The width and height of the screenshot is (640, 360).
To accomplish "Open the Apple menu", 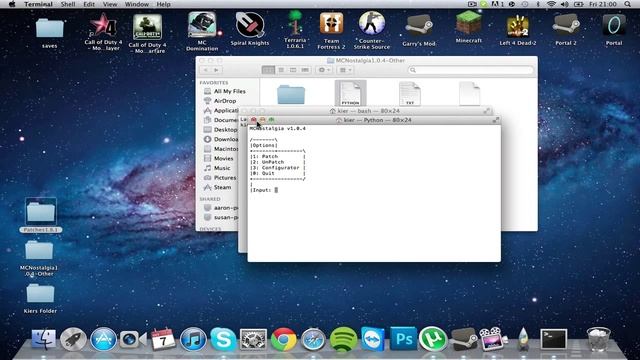I will point(12,4).
